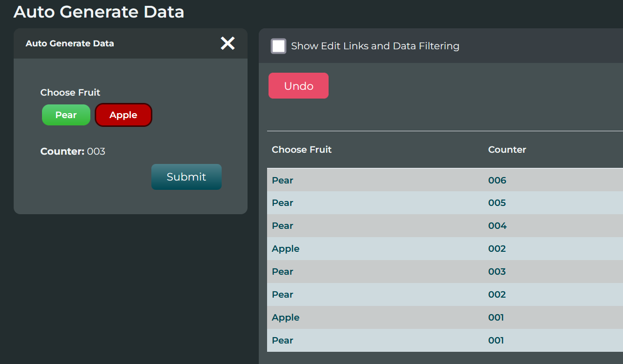This screenshot has width=623, height=364.
Task: Choose the green Pear fruit option
Action: click(x=66, y=115)
